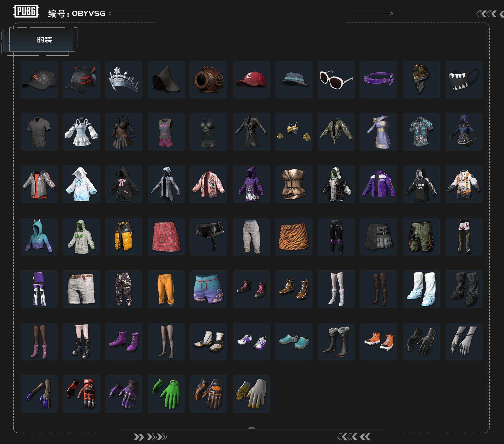Choose the orange high-top sneakers
504x444 pixels.
click(x=379, y=341)
